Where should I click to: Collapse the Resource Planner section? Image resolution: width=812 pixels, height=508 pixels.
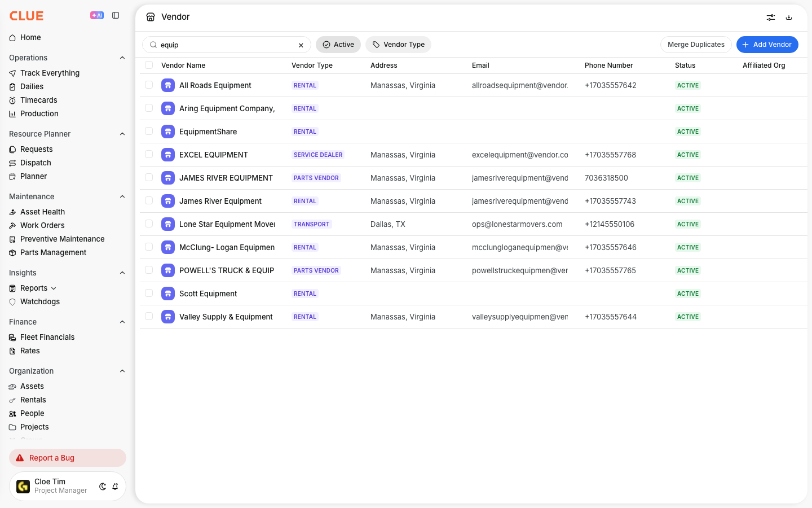point(122,134)
